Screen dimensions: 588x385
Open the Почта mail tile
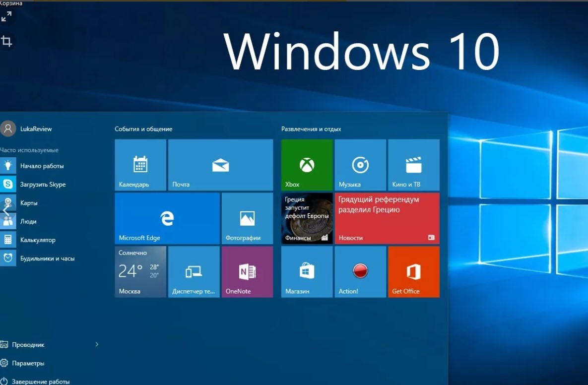pyautogui.click(x=220, y=165)
